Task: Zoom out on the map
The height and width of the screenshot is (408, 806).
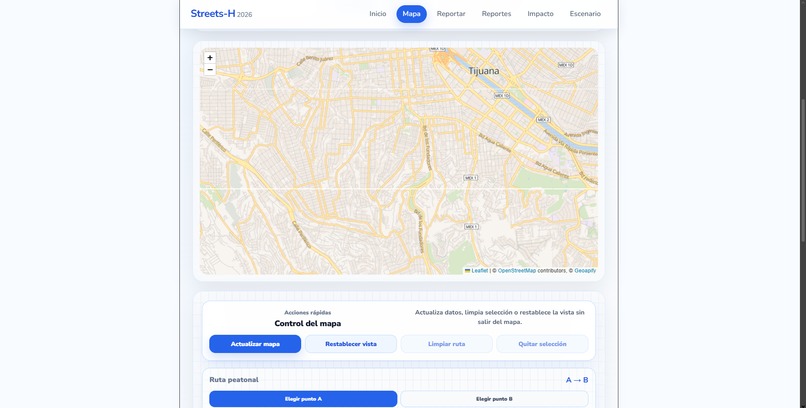Action: pyautogui.click(x=210, y=70)
